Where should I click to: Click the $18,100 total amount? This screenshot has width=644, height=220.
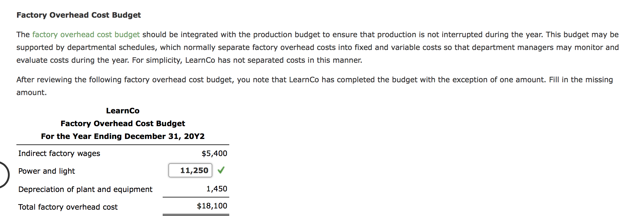coord(212,206)
